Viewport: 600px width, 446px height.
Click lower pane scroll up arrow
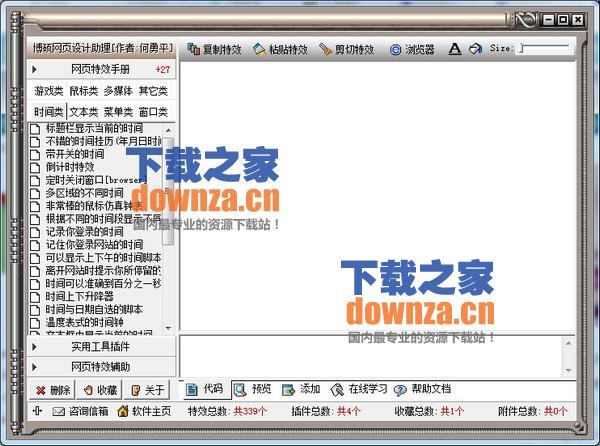tap(569, 343)
